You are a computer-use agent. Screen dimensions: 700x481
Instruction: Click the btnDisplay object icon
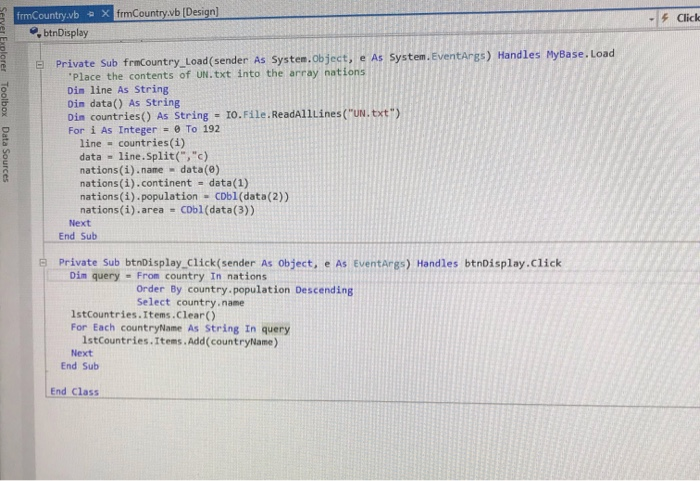35,32
